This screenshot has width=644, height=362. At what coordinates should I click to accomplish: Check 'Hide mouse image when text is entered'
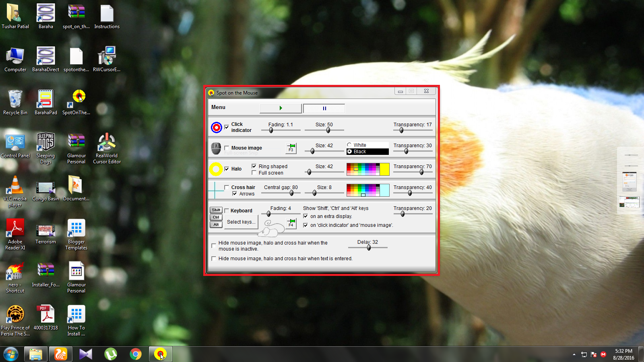[214, 259]
